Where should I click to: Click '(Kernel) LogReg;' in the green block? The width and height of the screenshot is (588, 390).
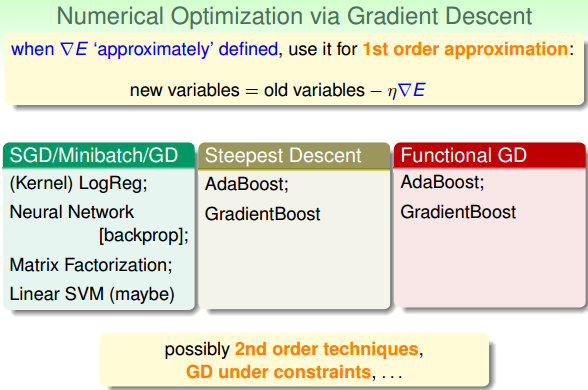click(x=78, y=183)
